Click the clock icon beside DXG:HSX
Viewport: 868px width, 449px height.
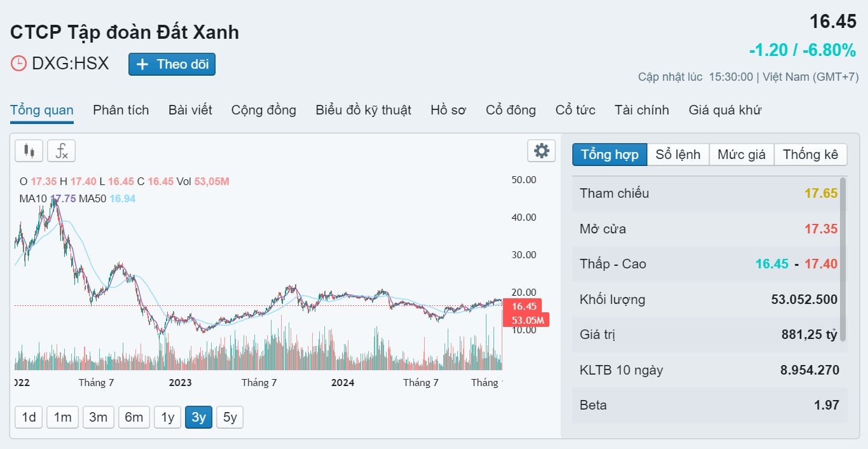pos(18,64)
